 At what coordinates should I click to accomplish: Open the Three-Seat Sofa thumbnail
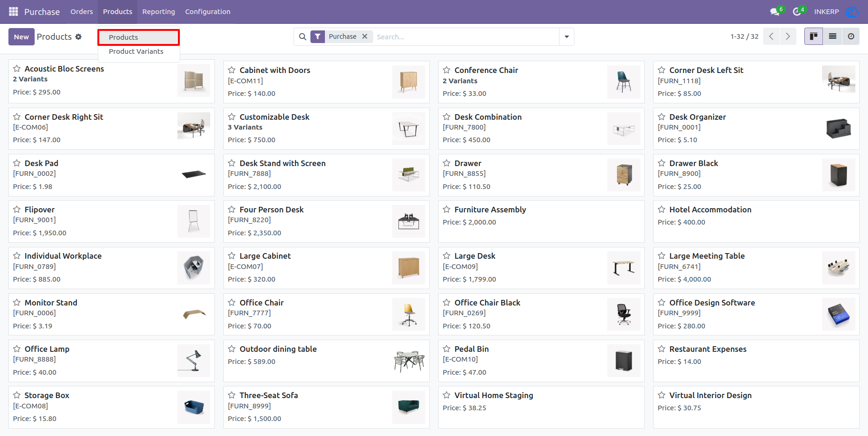tap(409, 407)
